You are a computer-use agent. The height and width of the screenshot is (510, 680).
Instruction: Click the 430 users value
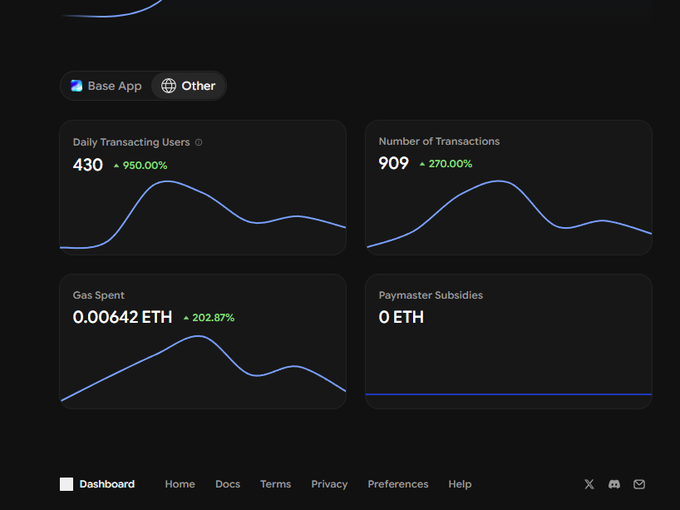point(88,165)
